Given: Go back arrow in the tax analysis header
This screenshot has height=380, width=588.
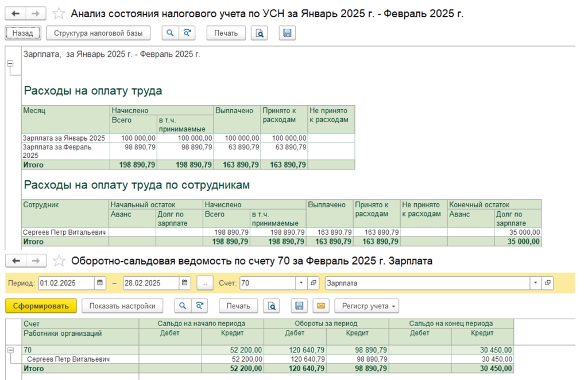Looking at the screenshot, I should 16,14.
